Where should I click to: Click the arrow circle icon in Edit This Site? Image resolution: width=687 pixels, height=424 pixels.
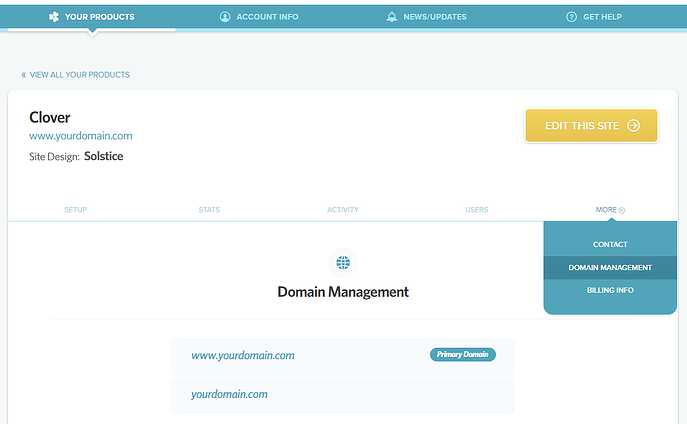pos(634,126)
